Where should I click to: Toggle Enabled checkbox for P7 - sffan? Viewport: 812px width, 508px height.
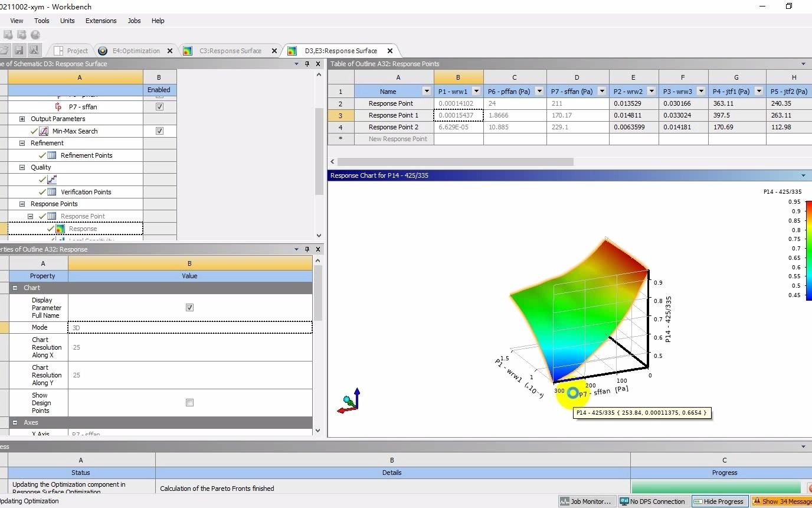[159, 107]
